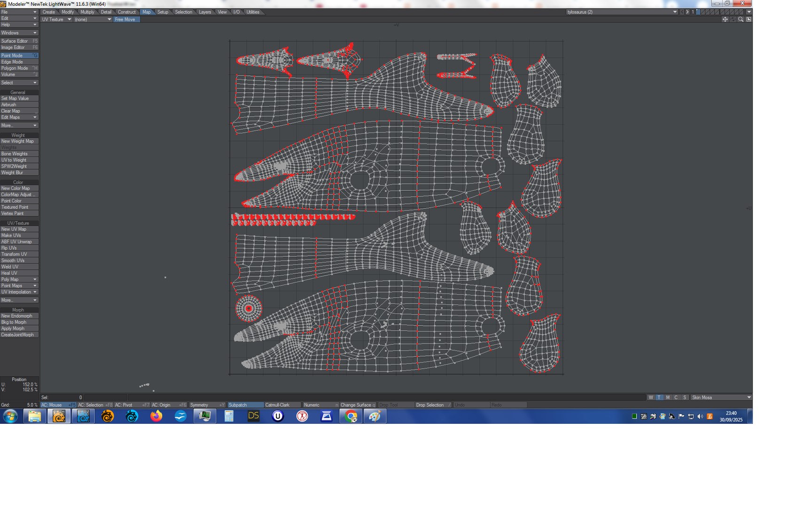The height and width of the screenshot is (508, 812).
Task: Open the Surface Editor
Action: click(x=19, y=41)
